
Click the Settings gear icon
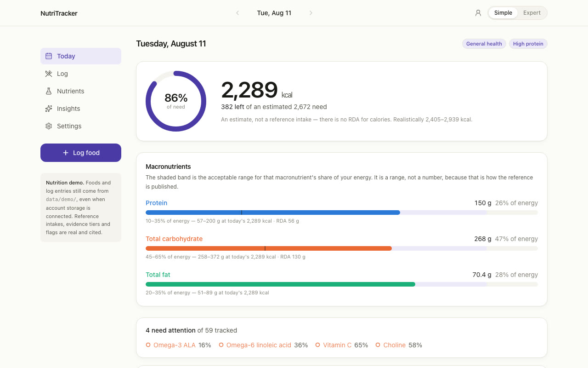point(49,126)
